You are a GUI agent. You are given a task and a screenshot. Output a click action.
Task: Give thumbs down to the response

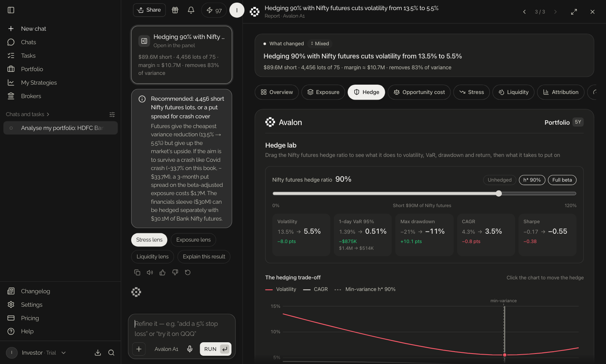click(x=175, y=273)
